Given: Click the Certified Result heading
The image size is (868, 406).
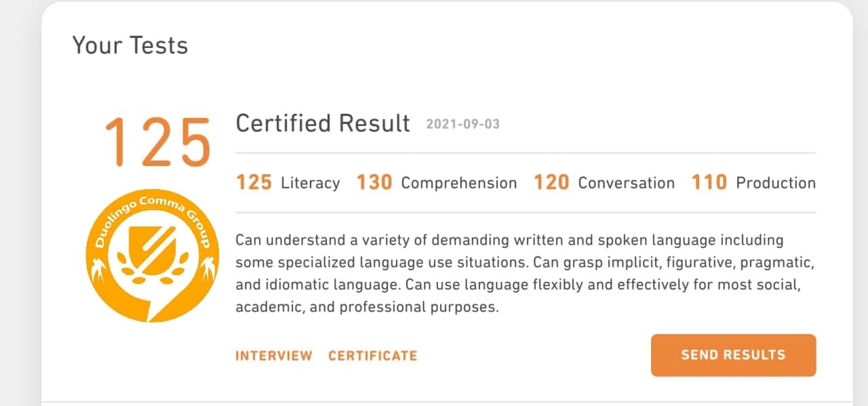Looking at the screenshot, I should click(323, 123).
